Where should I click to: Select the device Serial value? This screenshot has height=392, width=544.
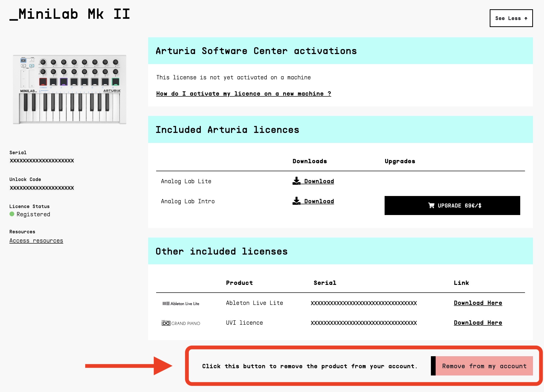point(42,161)
